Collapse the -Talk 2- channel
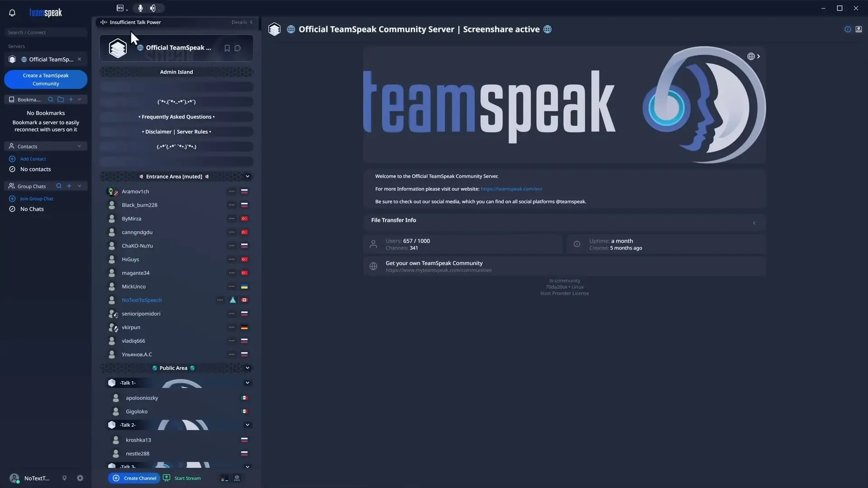Viewport: 868px width, 488px height. 248,425
